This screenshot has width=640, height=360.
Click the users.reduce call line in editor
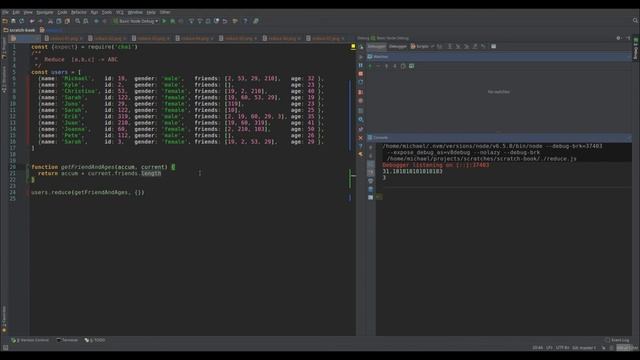(88, 192)
